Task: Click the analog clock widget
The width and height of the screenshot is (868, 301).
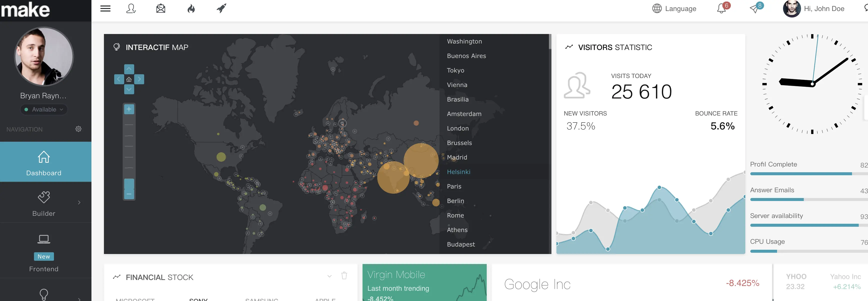Action: (812, 84)
